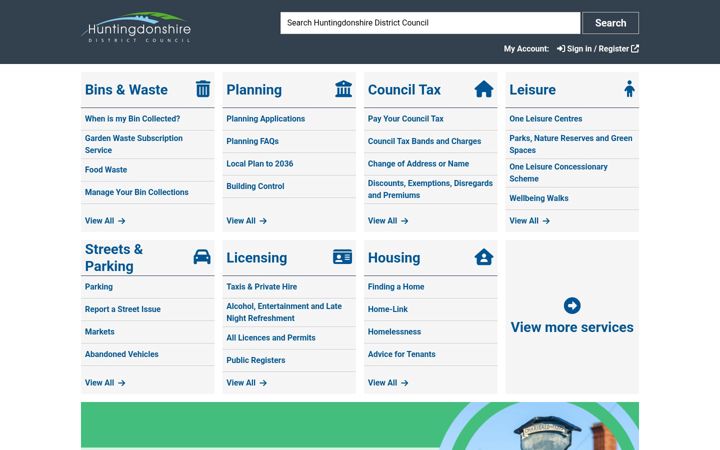Open Planning Applications link

point(265,119)
